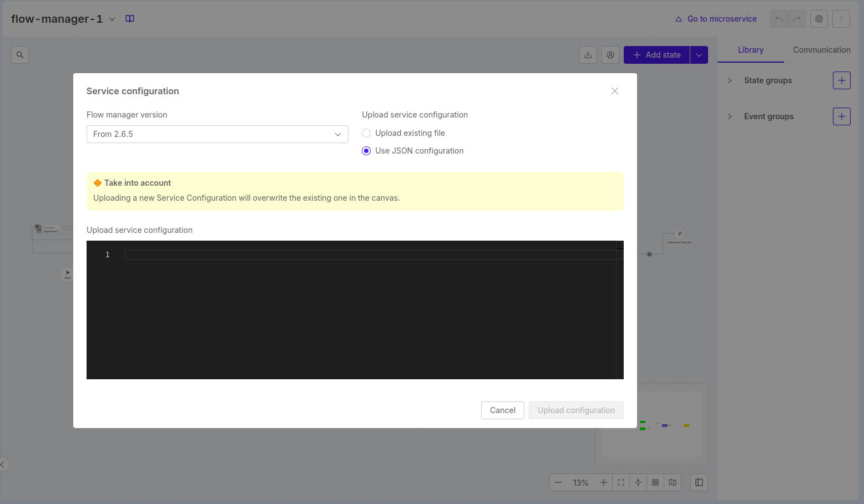
Task: Click the Add state button
Action: coord(657,55)
